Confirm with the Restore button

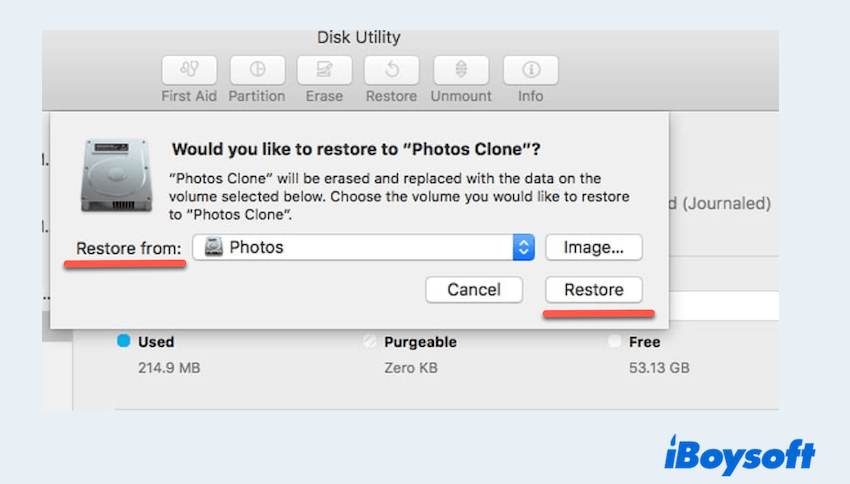point(593,290)
